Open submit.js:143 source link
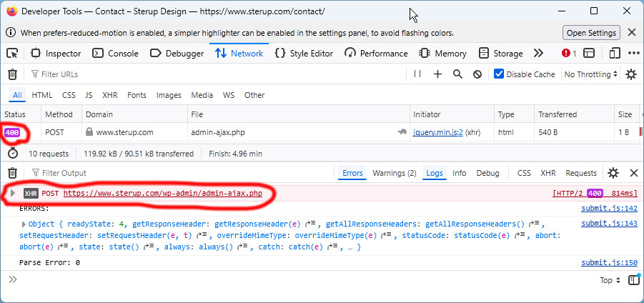 (x=609, y=224)
